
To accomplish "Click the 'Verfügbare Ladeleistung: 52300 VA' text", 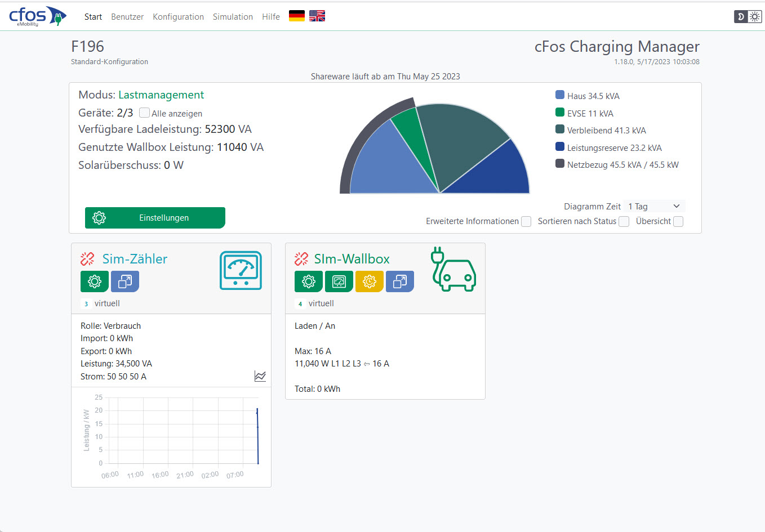I will click(x=165, y=129).
